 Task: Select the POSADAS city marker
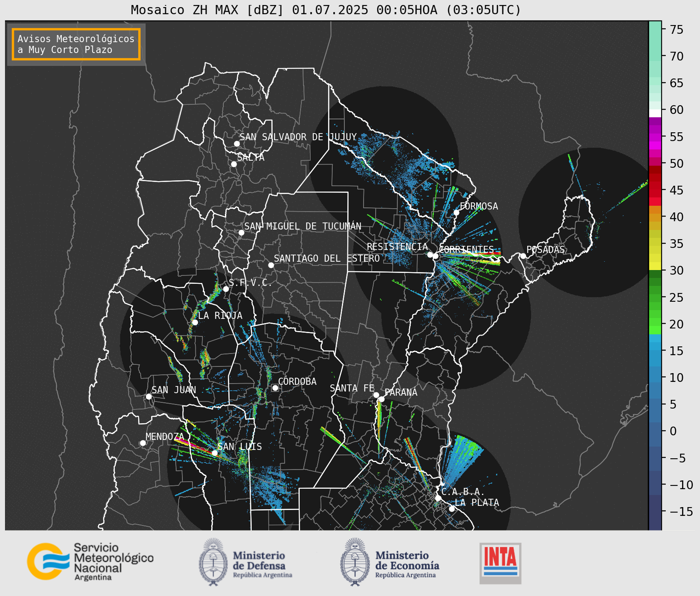[x=523, y=256]
